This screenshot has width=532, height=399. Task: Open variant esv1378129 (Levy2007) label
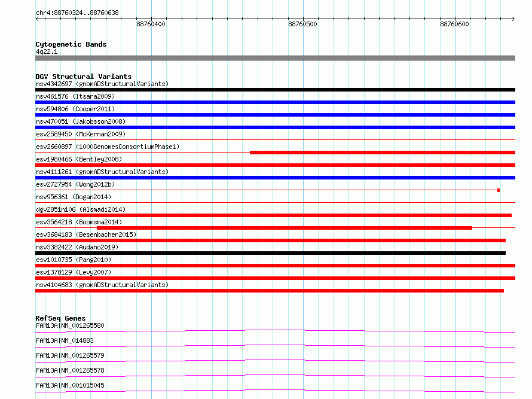74,272
